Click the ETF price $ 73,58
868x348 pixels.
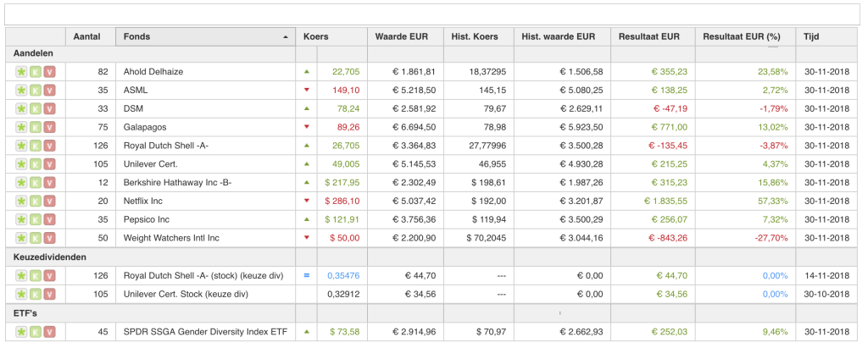[x=344, y=332]
